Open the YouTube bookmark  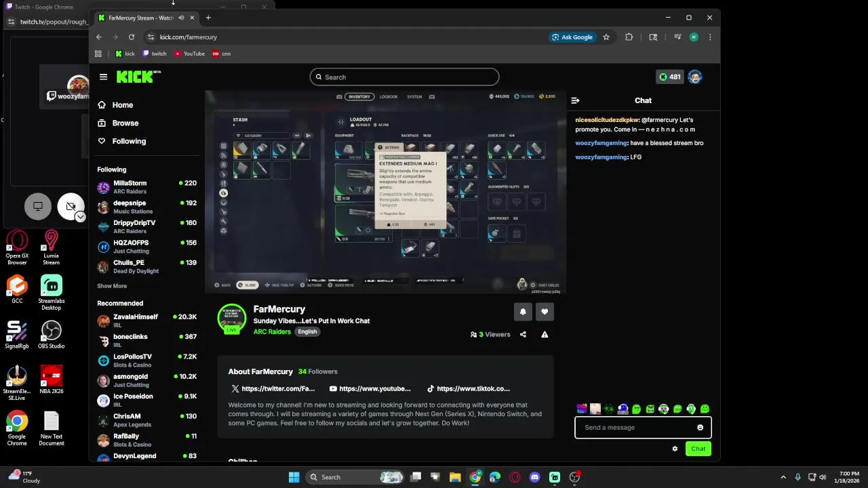tap(189, 54)
